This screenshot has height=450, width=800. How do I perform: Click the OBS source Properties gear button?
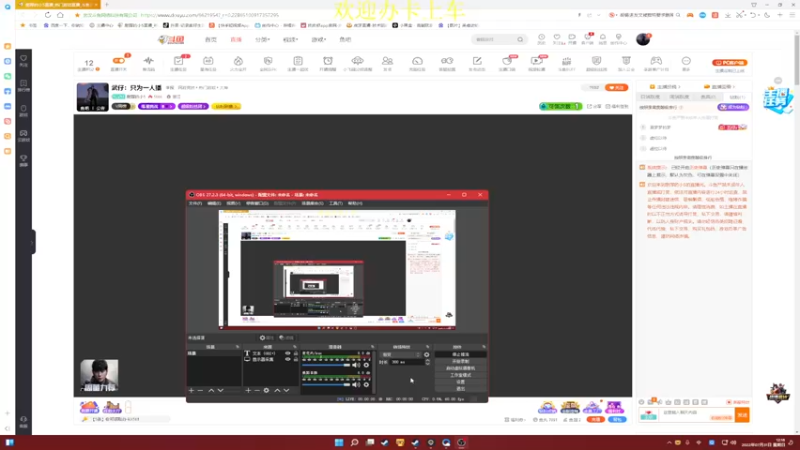[x=266, y=338]
